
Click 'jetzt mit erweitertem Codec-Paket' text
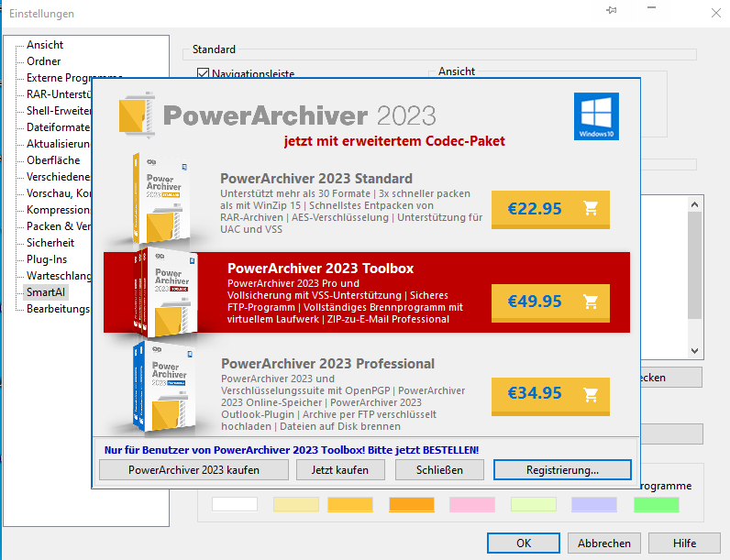point(394,141)
